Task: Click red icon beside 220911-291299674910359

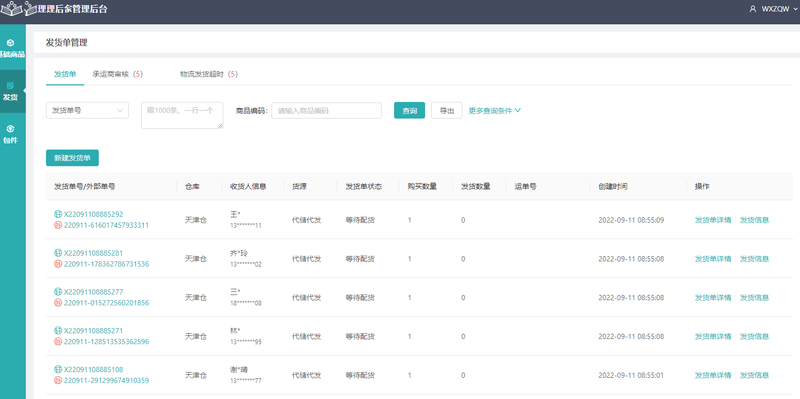Action: (x=58, y=380)
